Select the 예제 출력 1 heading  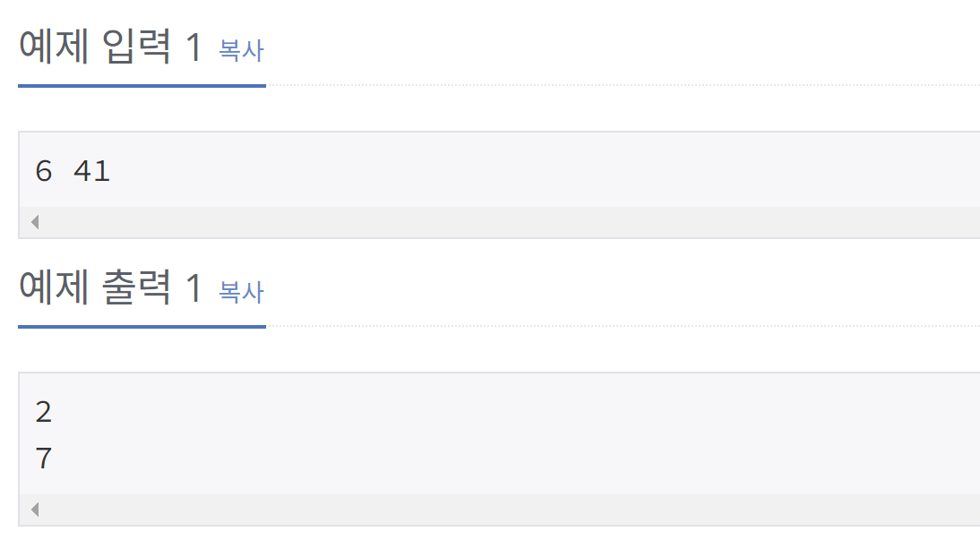(x=110, y=288)
